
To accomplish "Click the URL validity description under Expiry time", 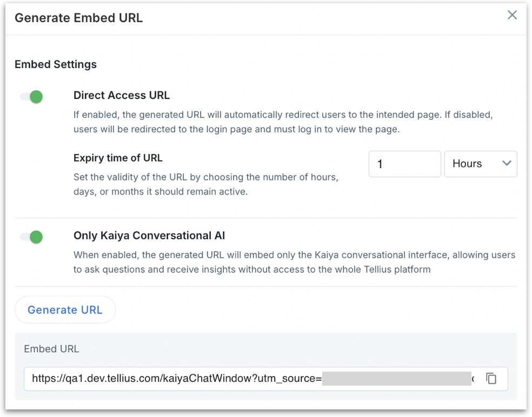I will tap(205, 184).
